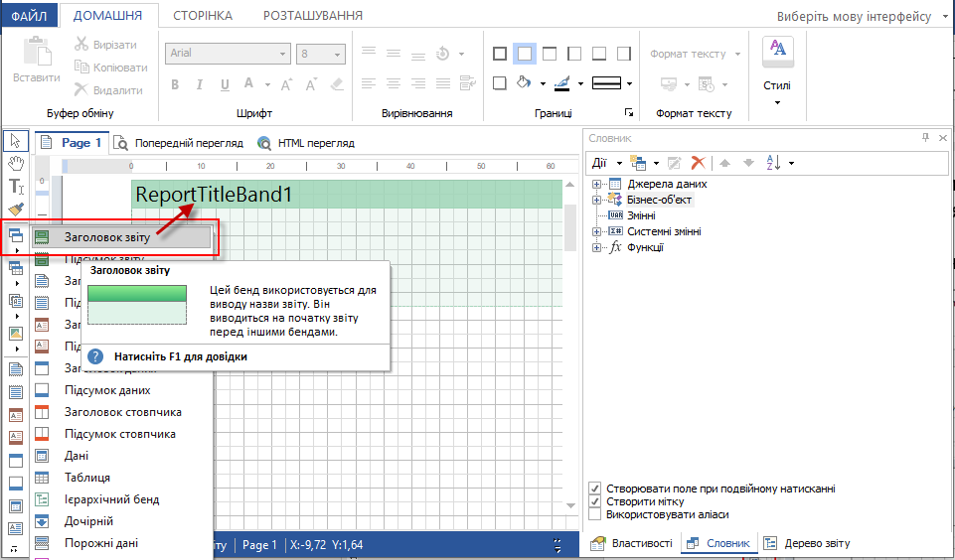Open the 'Дії' actions dropdown

coord(606,163)
